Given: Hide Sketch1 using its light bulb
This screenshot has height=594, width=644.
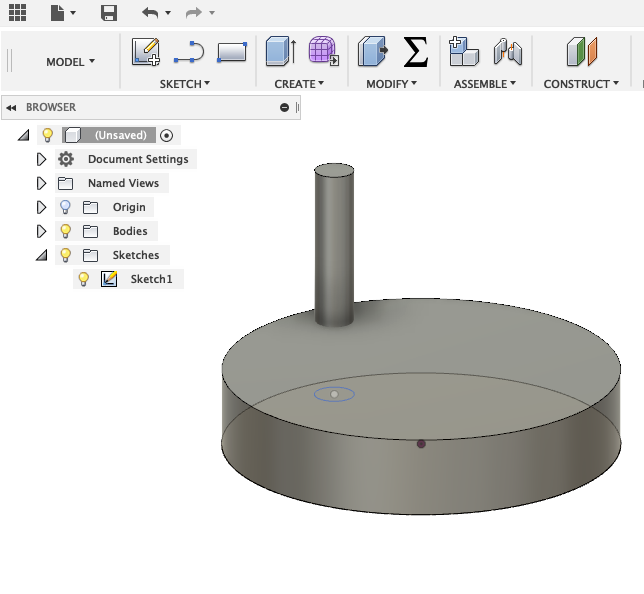Looking at the screenshot, I should pyautogui.click(x=83, y=279).
